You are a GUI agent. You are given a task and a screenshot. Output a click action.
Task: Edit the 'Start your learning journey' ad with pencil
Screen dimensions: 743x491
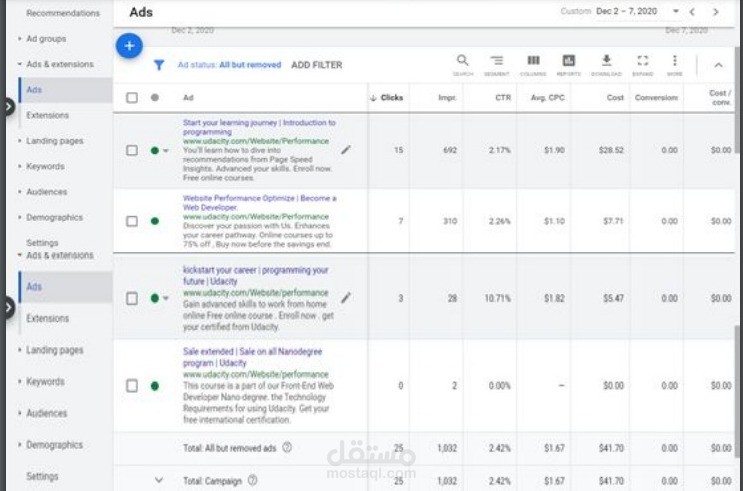pyautogui.click(x=346, y=150)
